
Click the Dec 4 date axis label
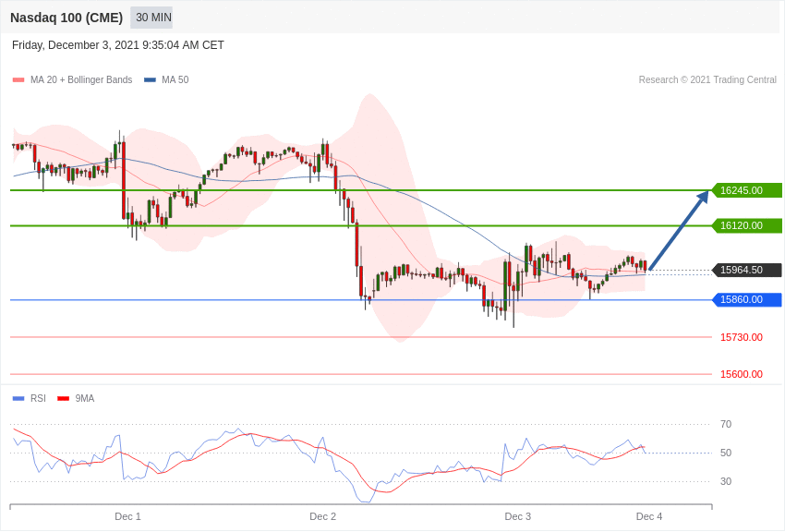click(x=648, y=516)
